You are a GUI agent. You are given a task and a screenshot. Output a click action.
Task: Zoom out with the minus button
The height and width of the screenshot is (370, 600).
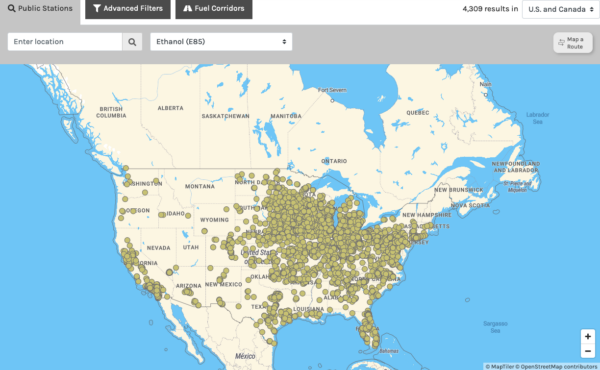(x=588, y=351)
